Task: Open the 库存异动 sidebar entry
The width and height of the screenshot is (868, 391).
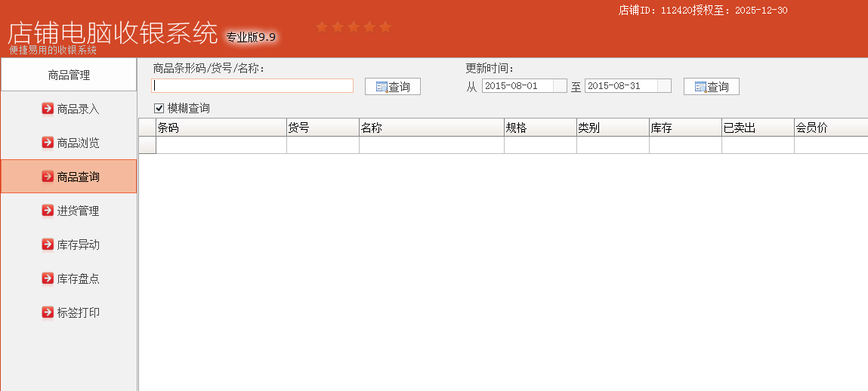Action: (x=69, y=245)
